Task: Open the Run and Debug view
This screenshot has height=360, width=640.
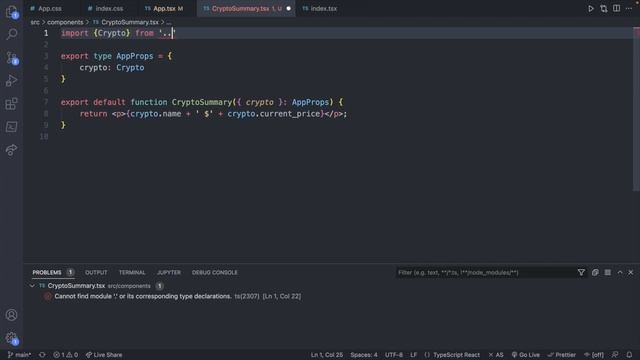Action: coord(11,81)
